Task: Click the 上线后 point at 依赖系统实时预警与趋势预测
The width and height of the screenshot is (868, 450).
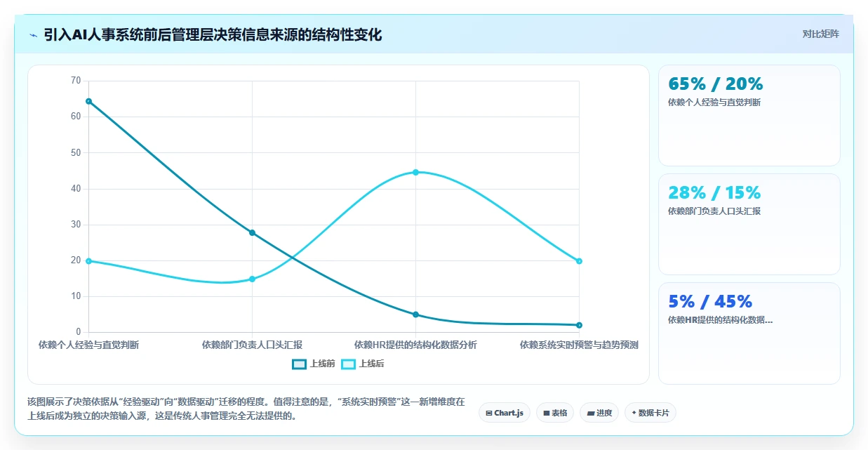Action: click(579, 261)
